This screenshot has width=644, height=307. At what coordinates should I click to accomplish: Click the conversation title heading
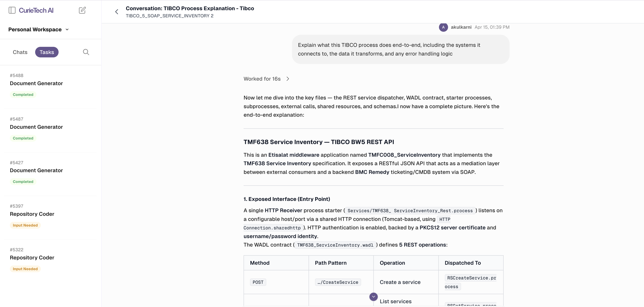coord(190,8)
